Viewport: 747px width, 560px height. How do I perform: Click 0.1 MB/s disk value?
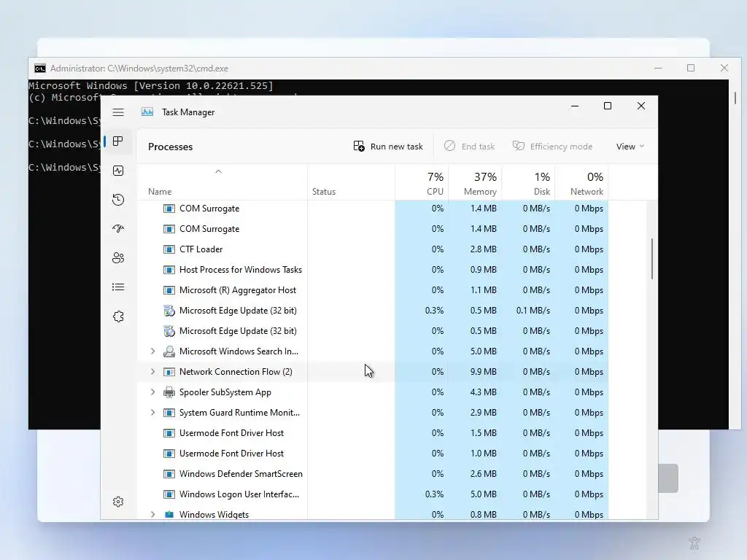click(533, 311)
